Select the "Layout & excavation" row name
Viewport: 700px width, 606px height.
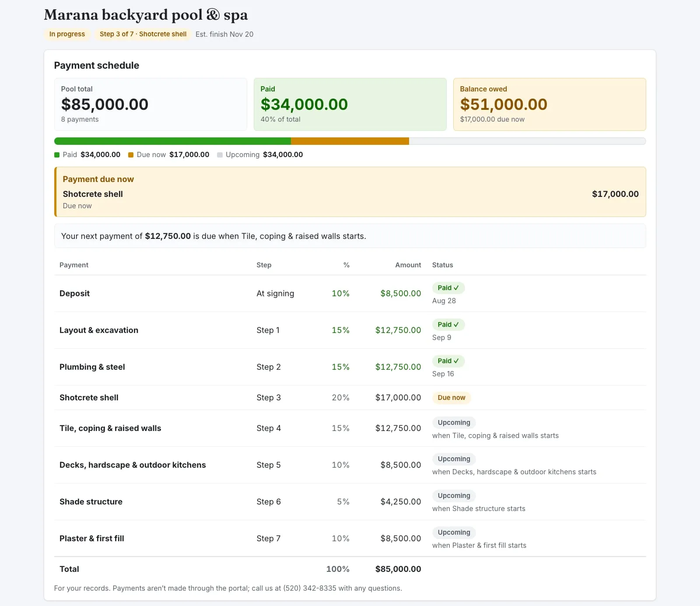pyautogui.click(x=99, y=330)
